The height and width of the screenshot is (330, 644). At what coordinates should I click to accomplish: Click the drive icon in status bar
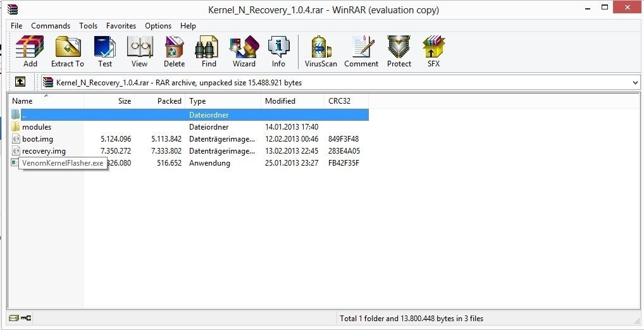(13, 318)
